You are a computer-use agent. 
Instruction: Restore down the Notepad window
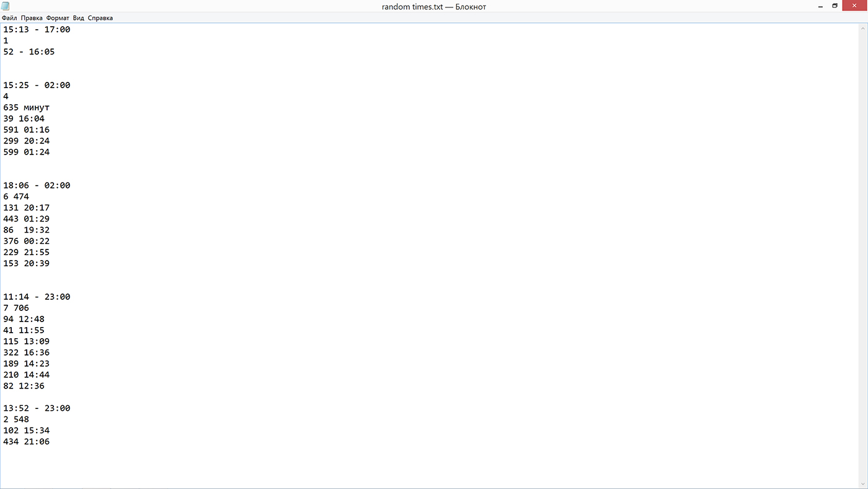(835, 6)
